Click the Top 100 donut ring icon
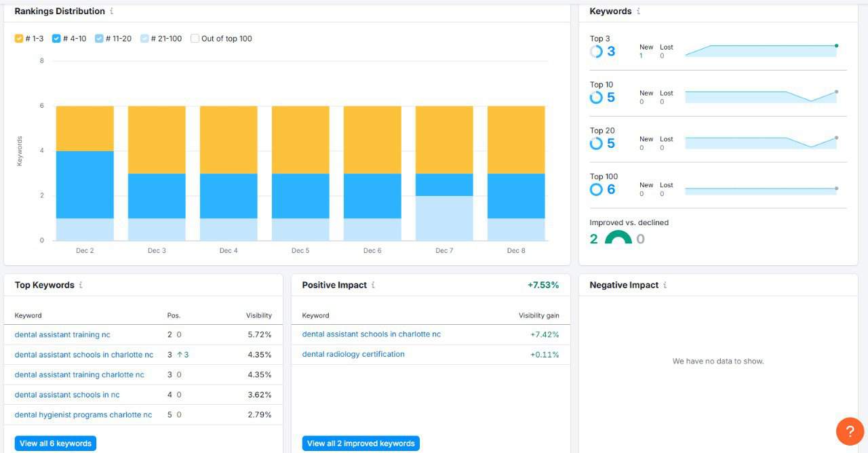The height and width of the screenshot is (453, 868). [x=596, y=189]
